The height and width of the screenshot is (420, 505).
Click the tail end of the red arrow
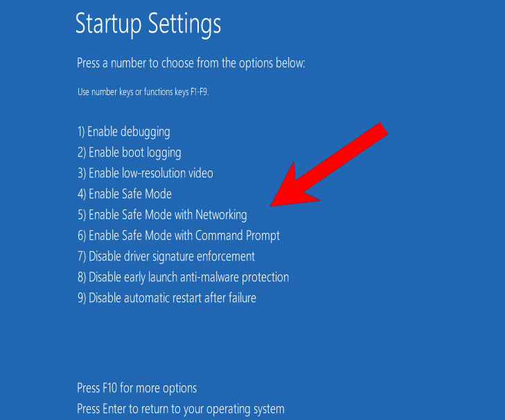click(380, 130)
